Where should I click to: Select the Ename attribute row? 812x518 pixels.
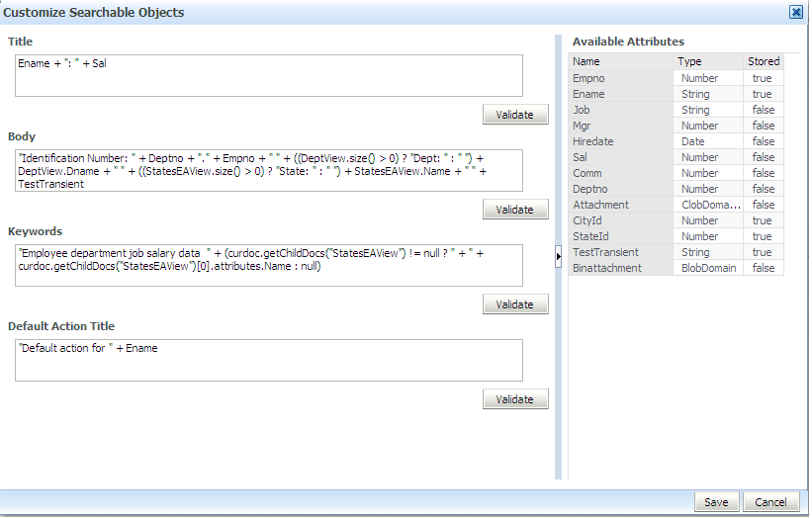point(676,94)
